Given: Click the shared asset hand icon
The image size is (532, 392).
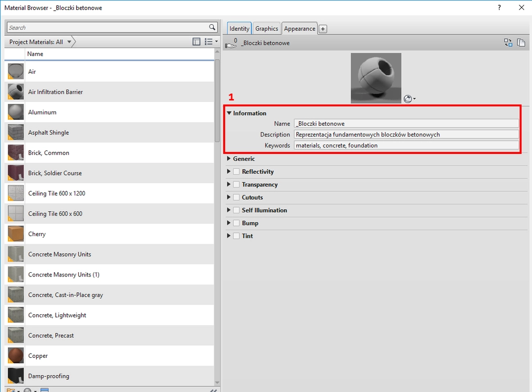Looking at the screenshot, I should [x=231, y=44].
